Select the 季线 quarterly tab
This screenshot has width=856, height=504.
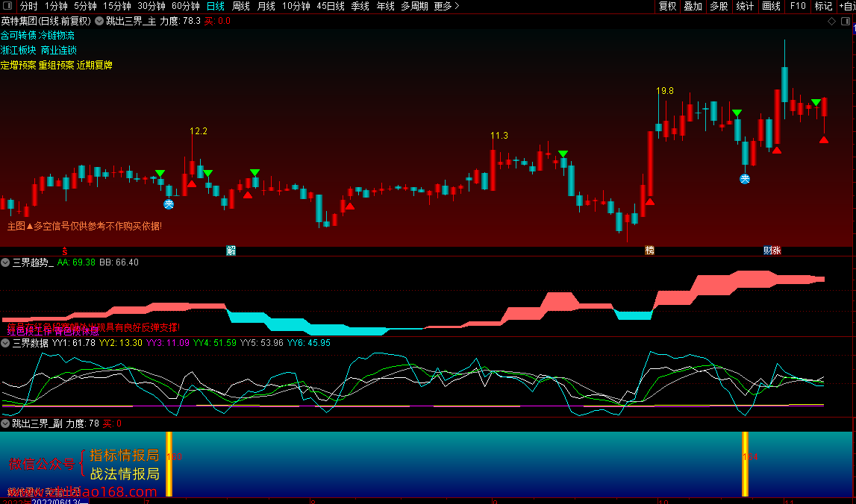click(x=360, y=6)
